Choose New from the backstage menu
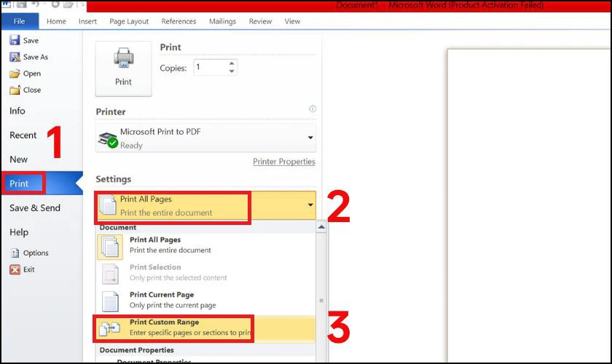This screenshot has height=364, width=612. [18, 159]
